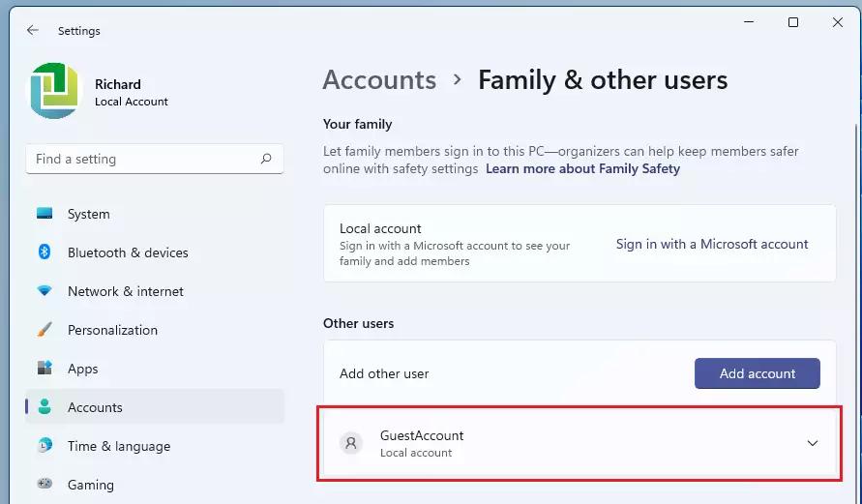Maximize the Settings window
The width and height of the screenshot is (862, 504).
pos(793,22)
